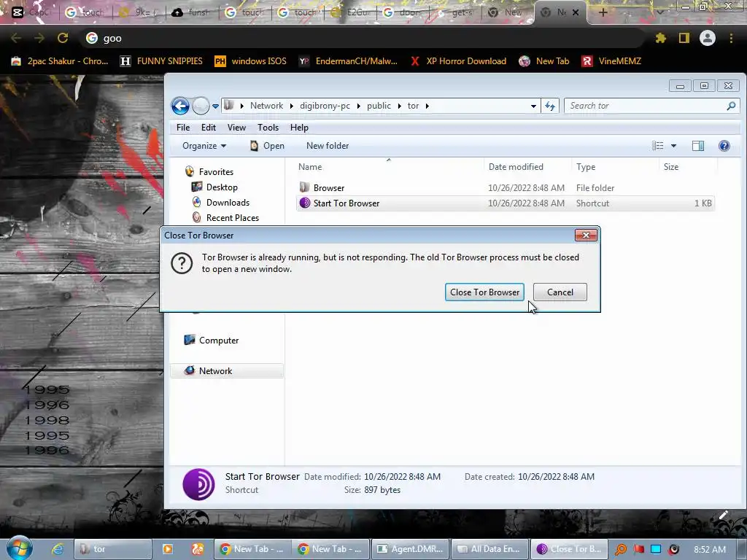Screen dimensions: 747x560
Task: Open new Chrome tab with plus
Action: tap(603, 12)
